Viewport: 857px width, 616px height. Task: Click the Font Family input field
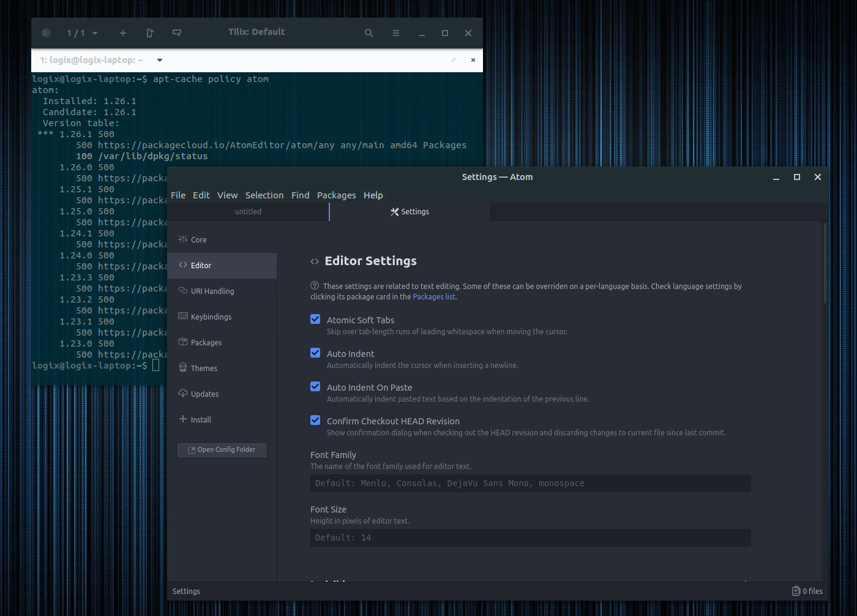530,484
